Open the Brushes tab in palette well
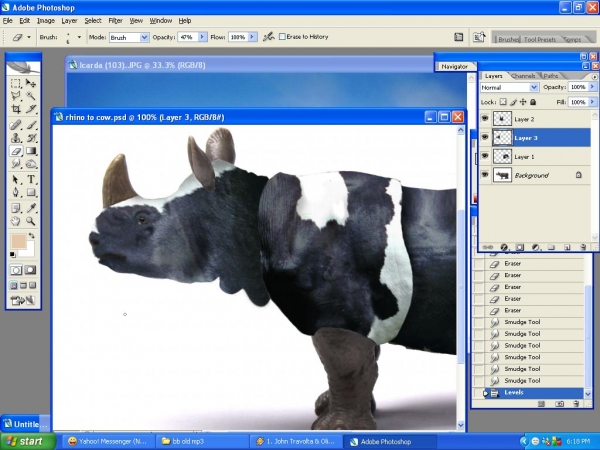The width and height of the screenshot is (600, 450). coord(508,39)
